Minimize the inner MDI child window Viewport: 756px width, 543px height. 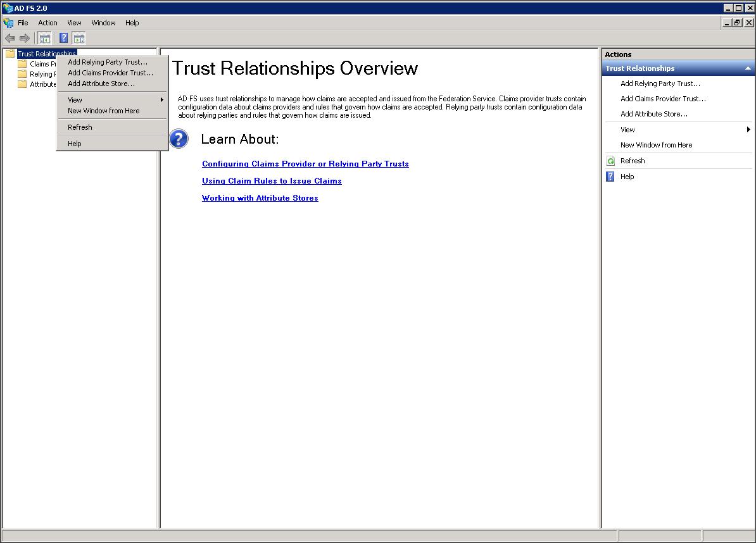[x=727, y=23]
